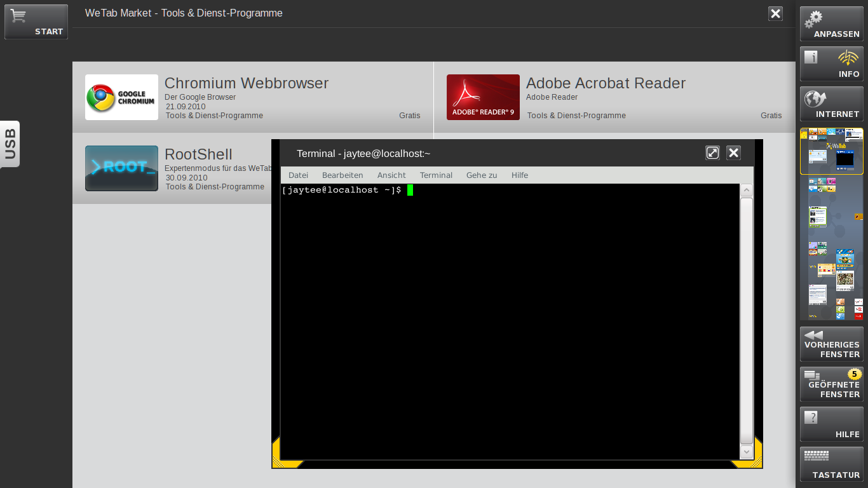The width and height of the screenshot is (868, 488).
Task: Launch the Internet globe button
Action: (831, 104)
